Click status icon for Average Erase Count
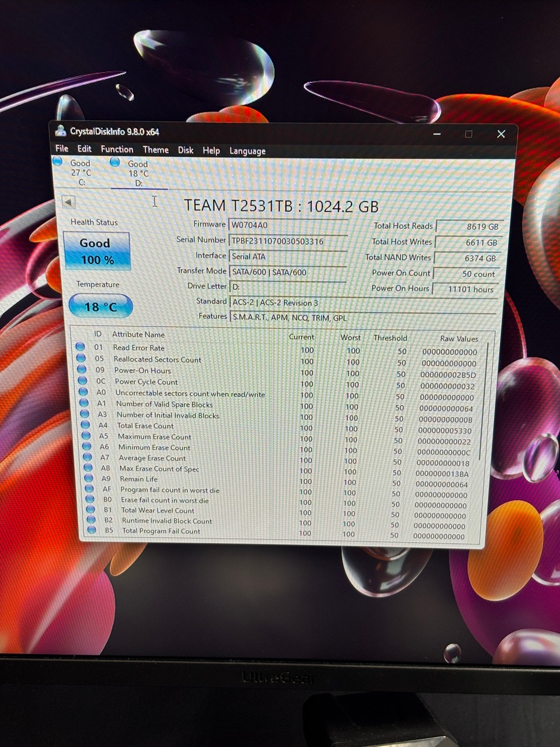 point(88,458)
